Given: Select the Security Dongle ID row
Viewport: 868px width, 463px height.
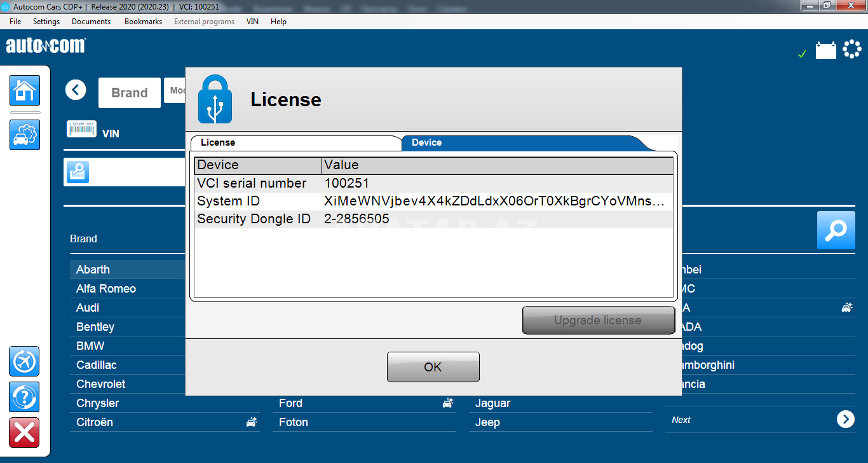Looking at the screenshot, I should pos(433,219).
